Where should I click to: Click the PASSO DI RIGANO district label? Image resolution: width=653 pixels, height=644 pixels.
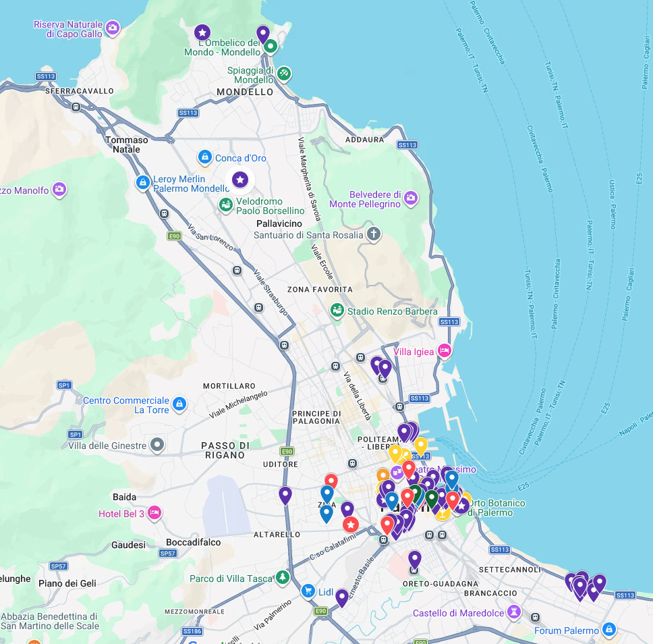pyautogui.click(x=225, y=450)
